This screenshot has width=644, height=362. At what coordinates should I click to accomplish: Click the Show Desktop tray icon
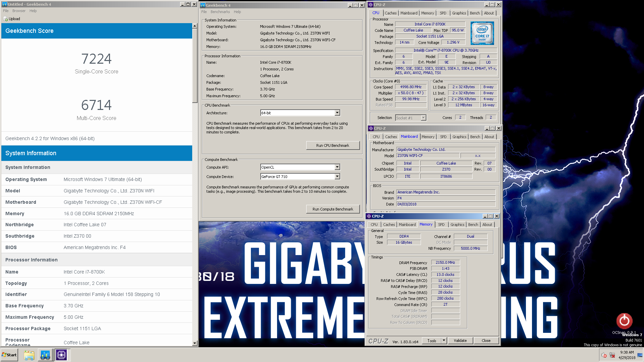[x=640, y=355]
